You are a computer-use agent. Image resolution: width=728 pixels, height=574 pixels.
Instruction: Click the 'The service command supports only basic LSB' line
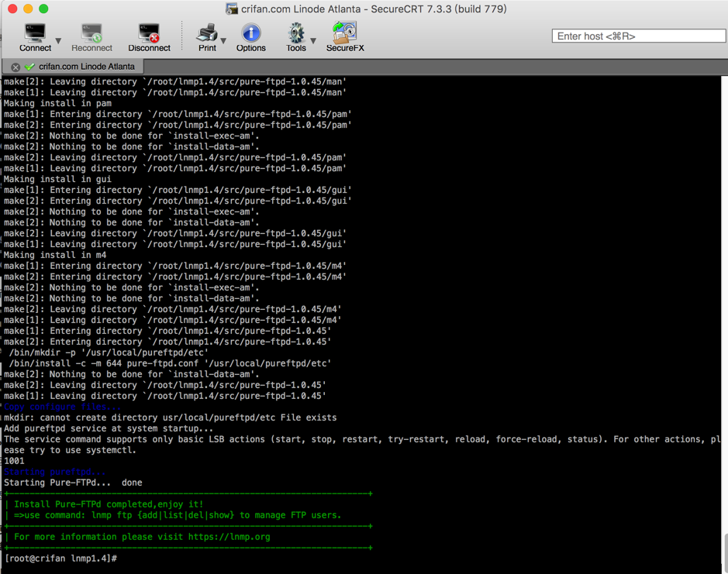[362, 439]
